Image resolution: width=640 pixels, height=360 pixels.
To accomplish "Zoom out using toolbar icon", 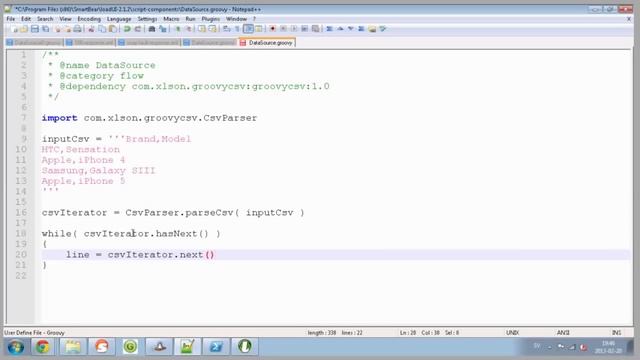I will click(189, 29).
